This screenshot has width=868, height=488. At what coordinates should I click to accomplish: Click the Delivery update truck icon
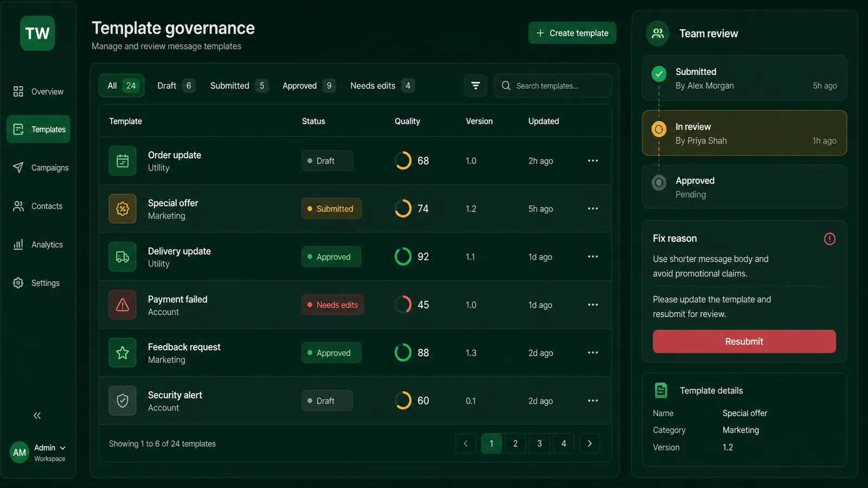(x=123, y=257)
